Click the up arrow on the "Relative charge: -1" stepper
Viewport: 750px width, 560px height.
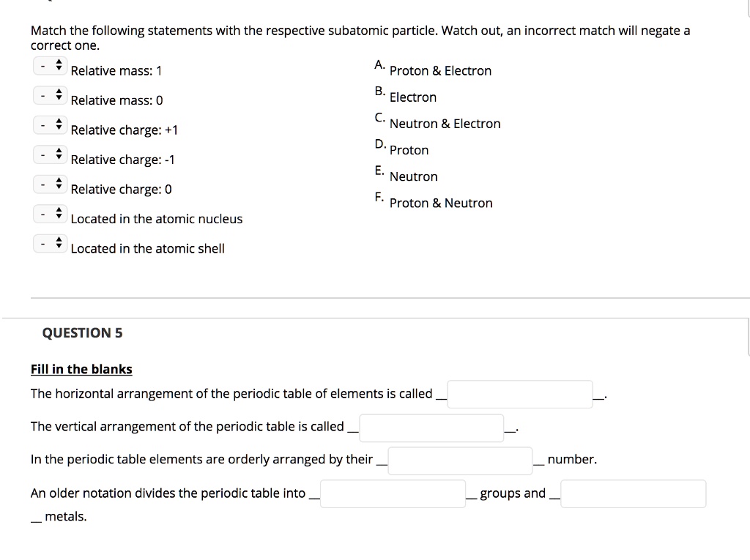pyautogui.click(x=59, y=151)
